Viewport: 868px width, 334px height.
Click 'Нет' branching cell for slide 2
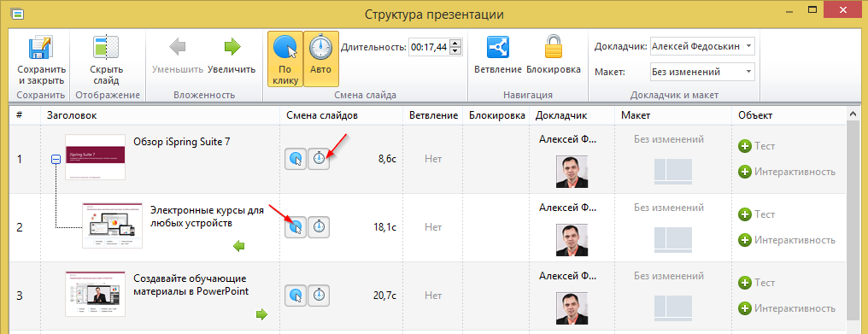pyautogui.click(x=433, y=227)
